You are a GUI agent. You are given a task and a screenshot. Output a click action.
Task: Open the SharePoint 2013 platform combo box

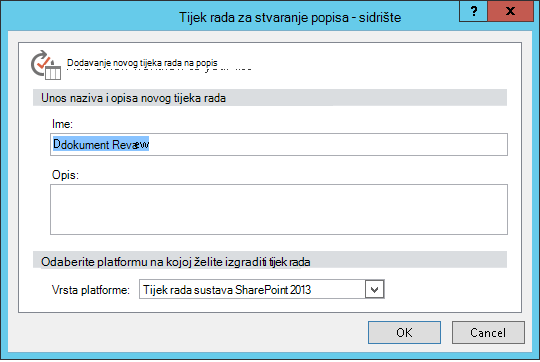(x=261, y=289)
